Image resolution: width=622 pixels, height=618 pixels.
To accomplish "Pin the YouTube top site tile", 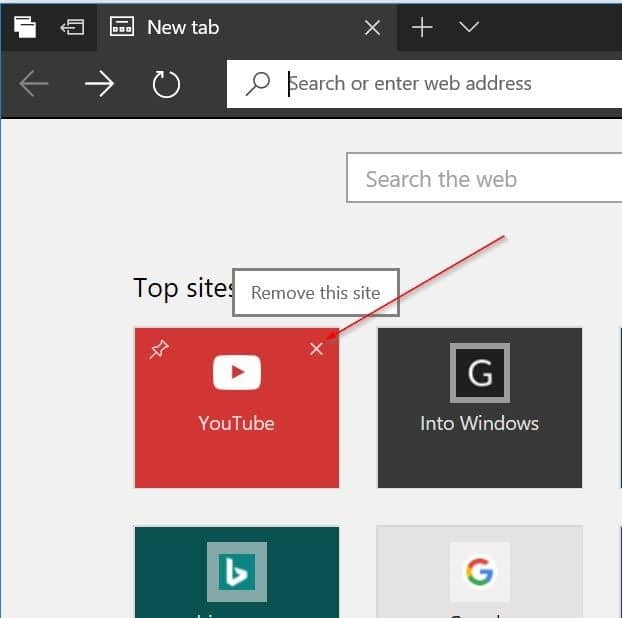I will 159,349.
